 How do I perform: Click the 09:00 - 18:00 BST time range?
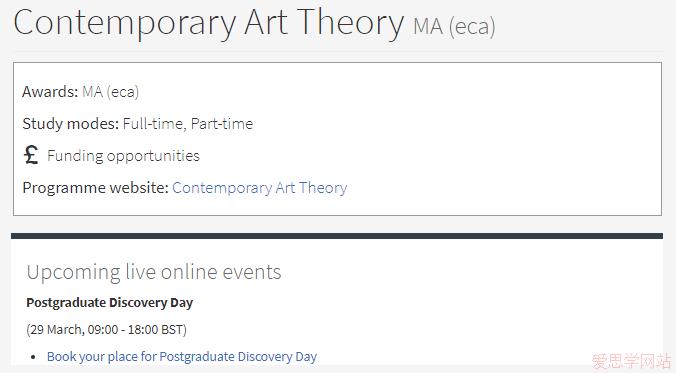coord(135,330)
